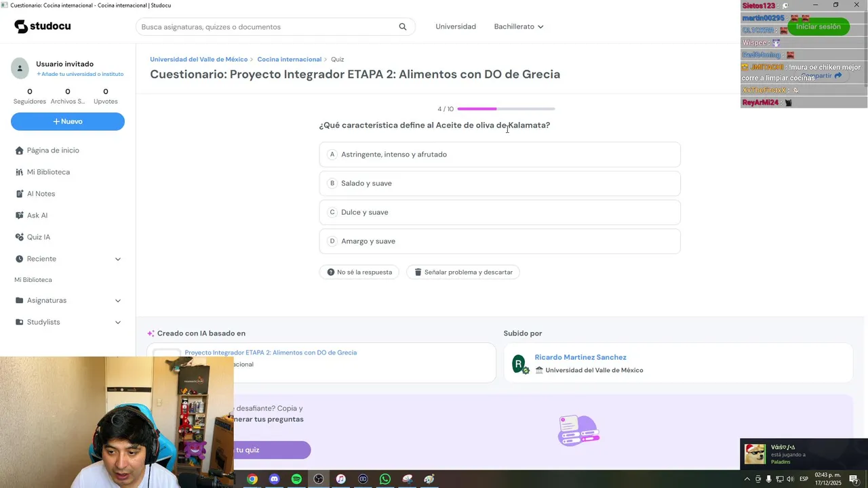The height and width of the screenshot is (488, 868).
Task: Click the Reciente clock icon
Action: [x=20, y=259]
